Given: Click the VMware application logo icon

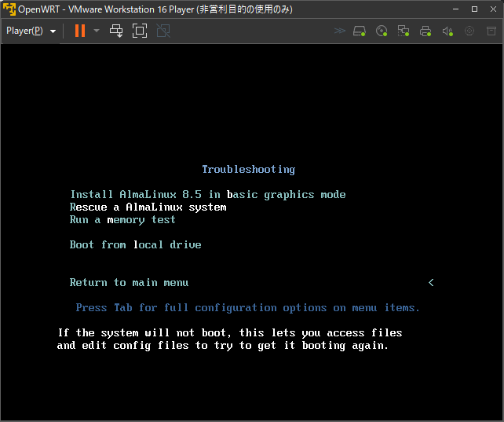Looking at the screenshot, I should [9, 9].
